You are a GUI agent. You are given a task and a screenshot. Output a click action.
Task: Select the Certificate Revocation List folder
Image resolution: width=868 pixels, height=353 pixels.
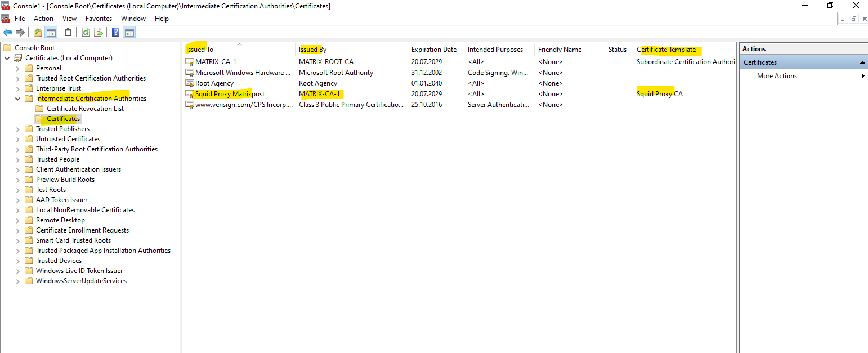(x=85, y=109)
